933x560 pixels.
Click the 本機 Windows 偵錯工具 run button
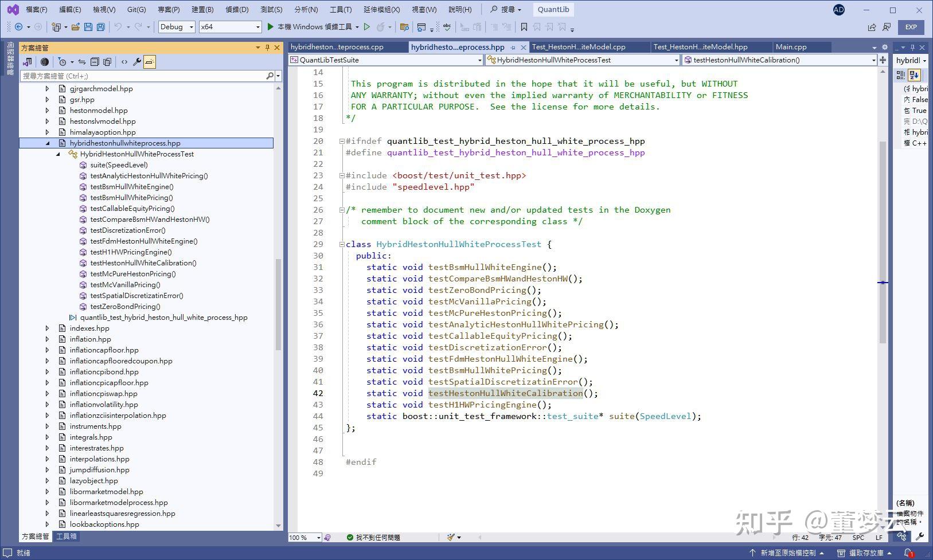click(x=310, y=27)
